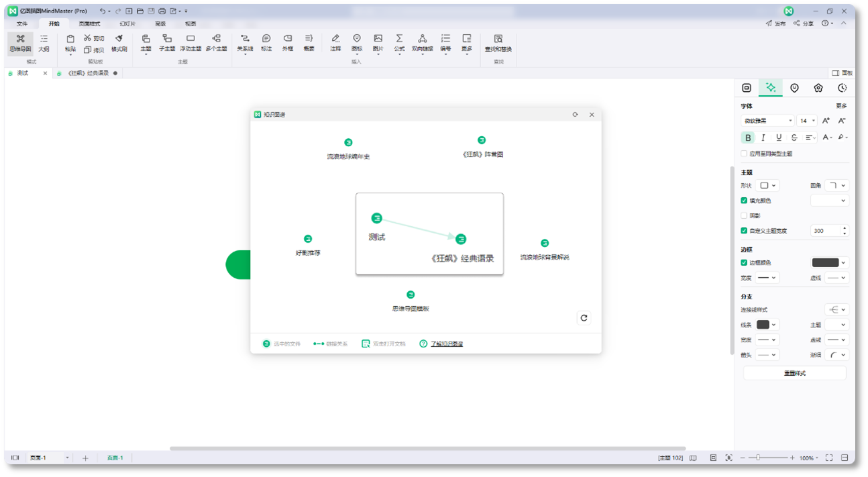The width and height of the screenshot is (868, 477).
Task: Click the print icon in quick access bar
Action: click(162, 11)
